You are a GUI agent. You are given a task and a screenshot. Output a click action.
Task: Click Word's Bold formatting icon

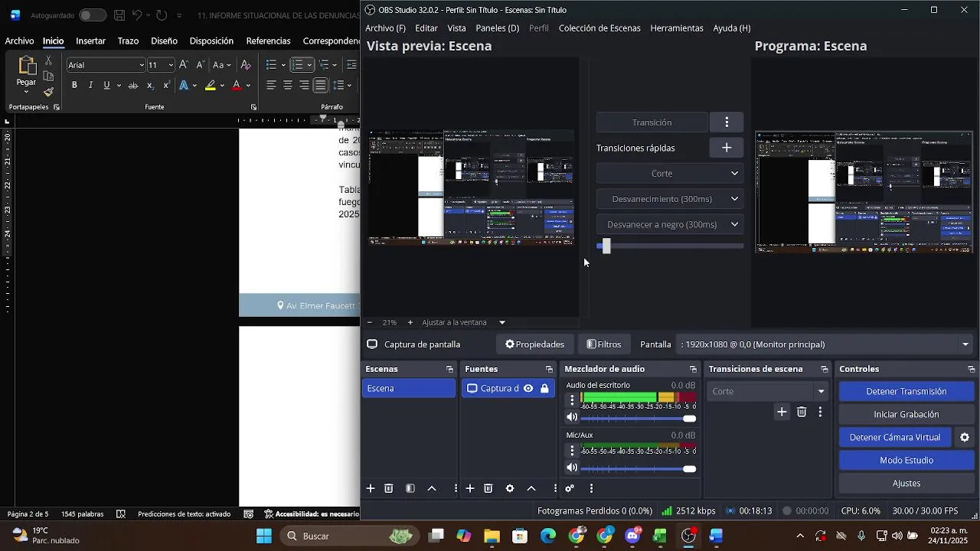(x=74, y=85)
